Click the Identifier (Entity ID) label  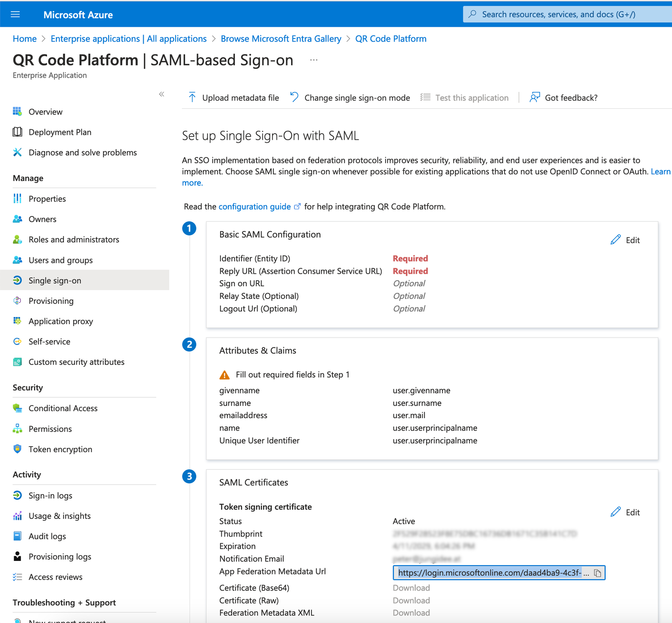tap(255, 258)
